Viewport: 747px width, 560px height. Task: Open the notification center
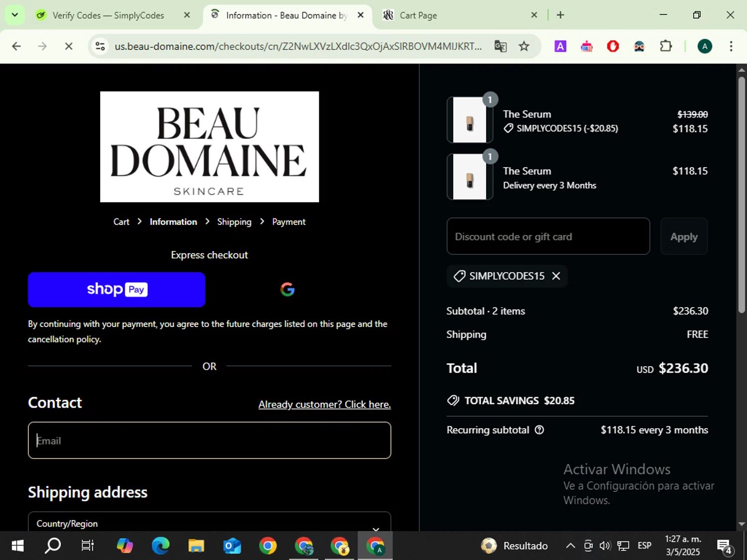coord(725,547)
